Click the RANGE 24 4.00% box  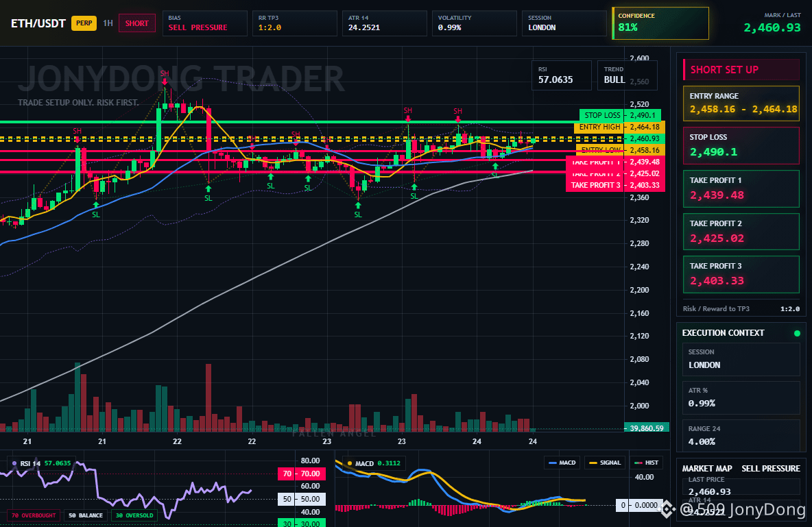click(741, 436)
